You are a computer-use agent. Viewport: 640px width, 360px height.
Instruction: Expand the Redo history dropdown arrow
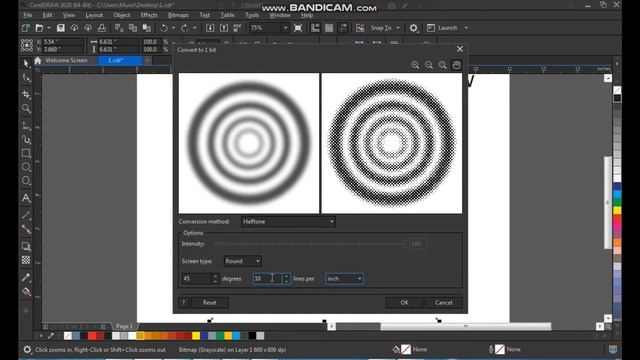(x=195, y=28)
